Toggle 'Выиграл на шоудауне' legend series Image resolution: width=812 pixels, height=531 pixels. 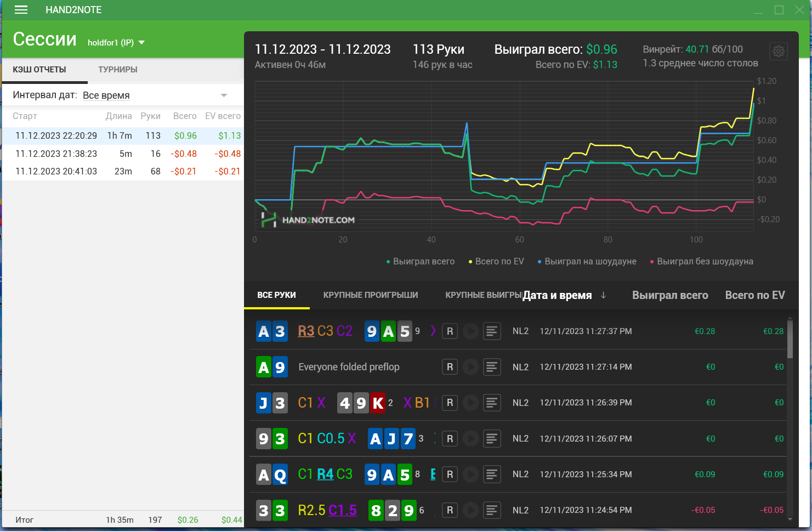tap(587, 262)
